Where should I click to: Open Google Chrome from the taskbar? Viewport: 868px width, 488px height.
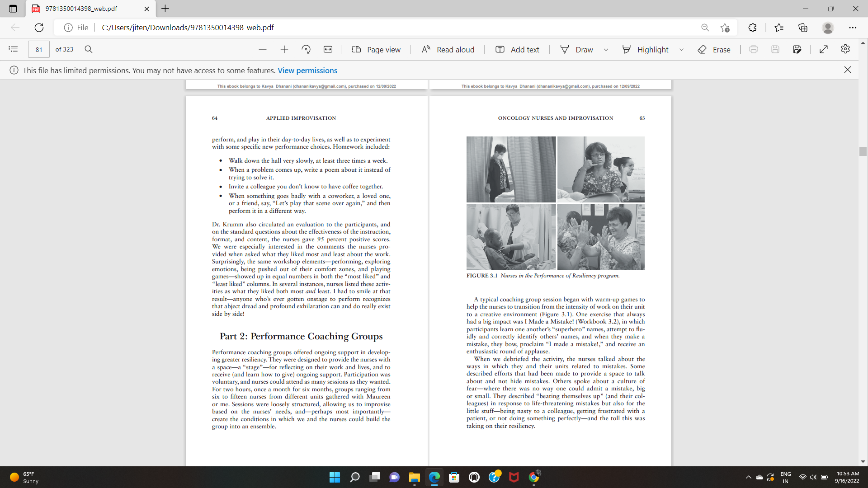pyautogui.click(x=534, y=477)
